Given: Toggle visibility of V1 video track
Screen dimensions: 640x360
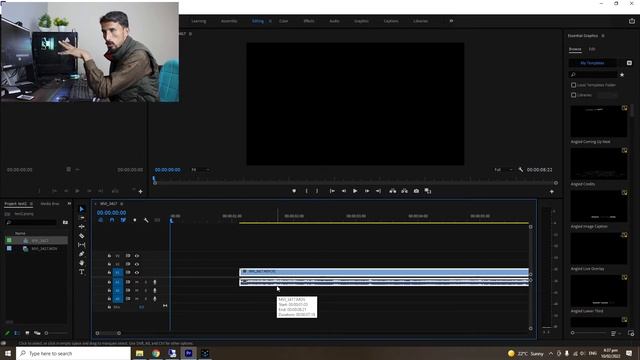Looking at the screenshot, I should pyautogui.click(x=137, y=272).
